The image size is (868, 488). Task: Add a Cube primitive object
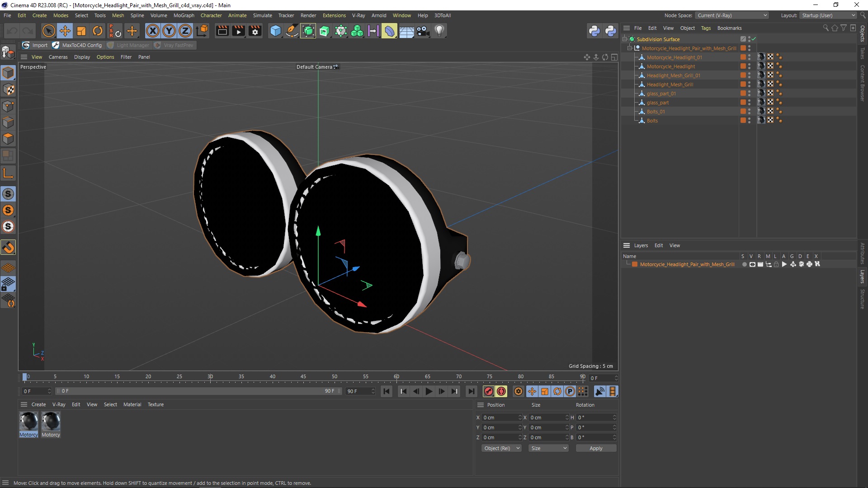coord(275,31)
